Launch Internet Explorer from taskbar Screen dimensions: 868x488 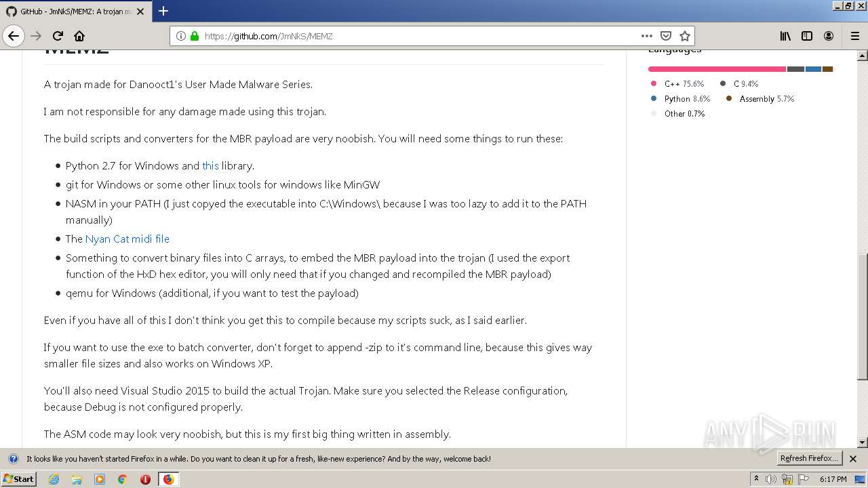[x=54, y=479]
